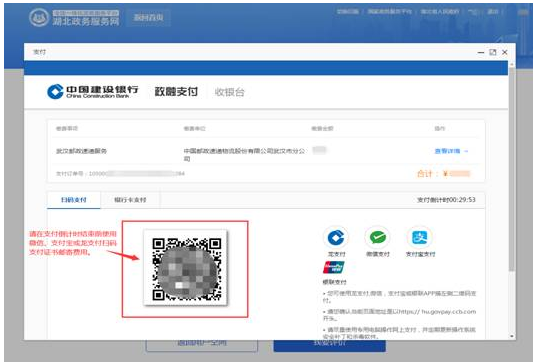The width and height of the screenshot is (535, 364).
Task: Click the 政融支付 heading text
Action: coord(176,92)
